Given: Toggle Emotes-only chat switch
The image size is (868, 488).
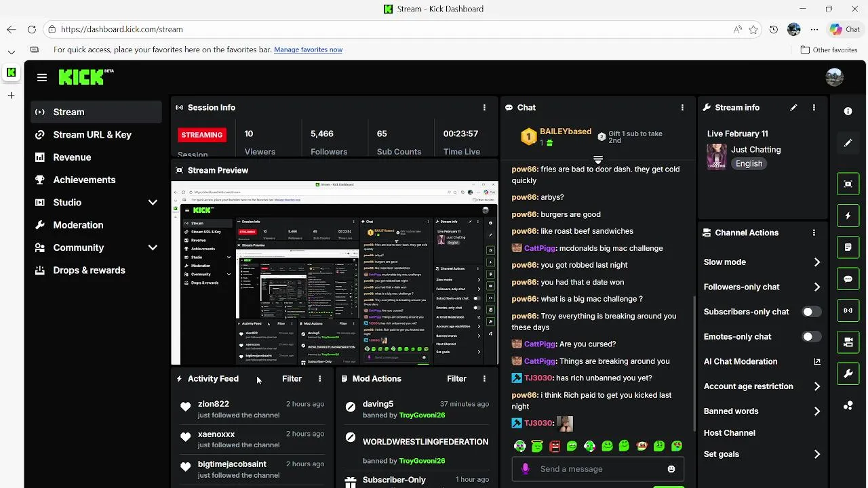Looking at the screenshot, I should tap(812, 337).
